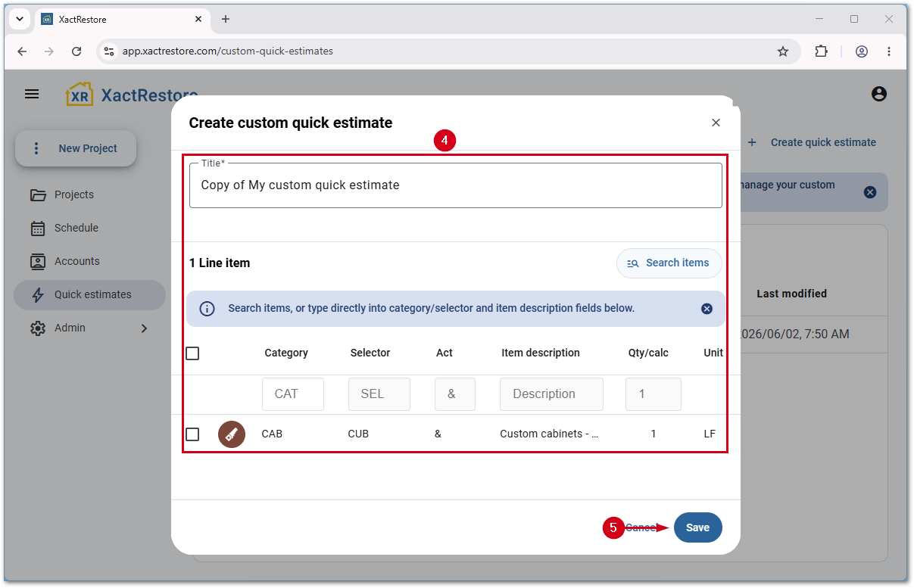
Task: Click the Search items button
Action: click(x=669, y=263)
